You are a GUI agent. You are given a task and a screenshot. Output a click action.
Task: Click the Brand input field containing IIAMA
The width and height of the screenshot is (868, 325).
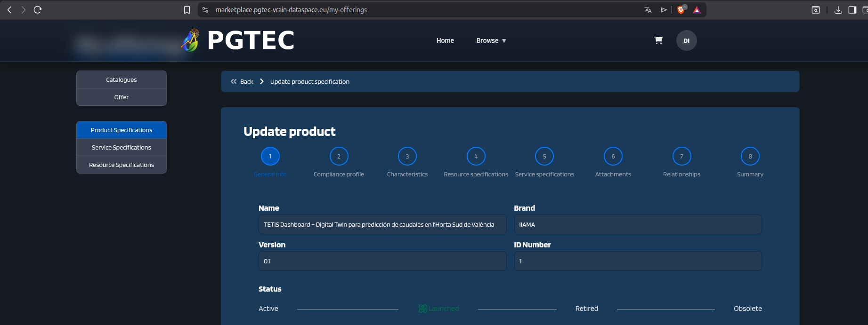click(x=638, y=224)
